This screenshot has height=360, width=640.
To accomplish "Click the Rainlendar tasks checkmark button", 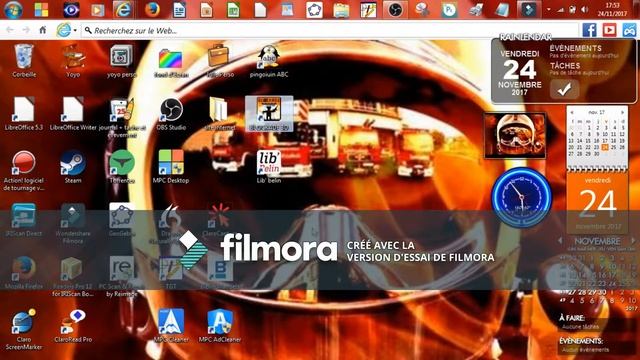I will tap(564, 89).
